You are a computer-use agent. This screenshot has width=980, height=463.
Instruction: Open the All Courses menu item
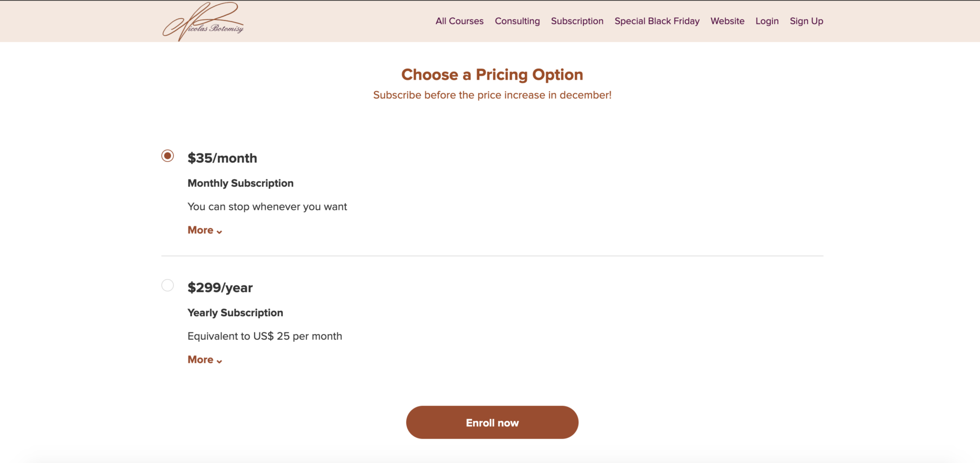[459, 21]
